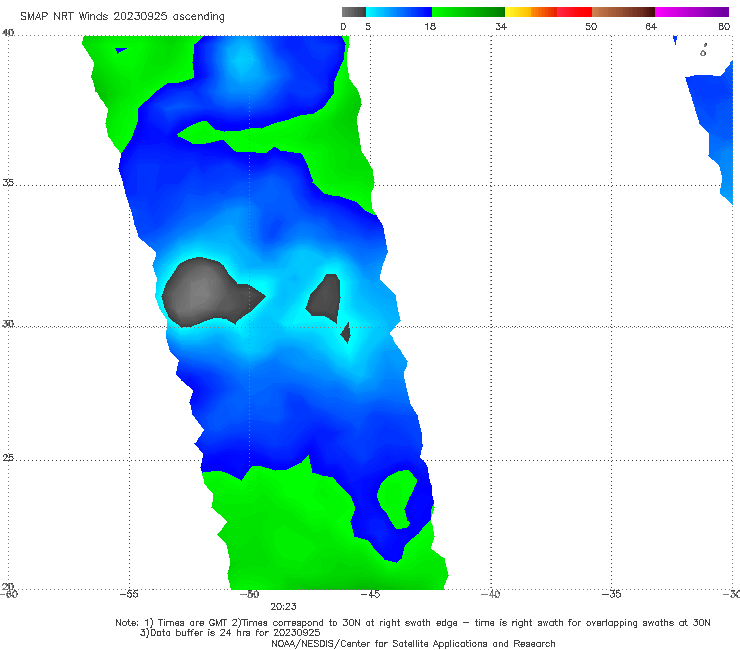Click the '25' latitude axis label
The image size is (740, 650).
(x=8, y=458)
